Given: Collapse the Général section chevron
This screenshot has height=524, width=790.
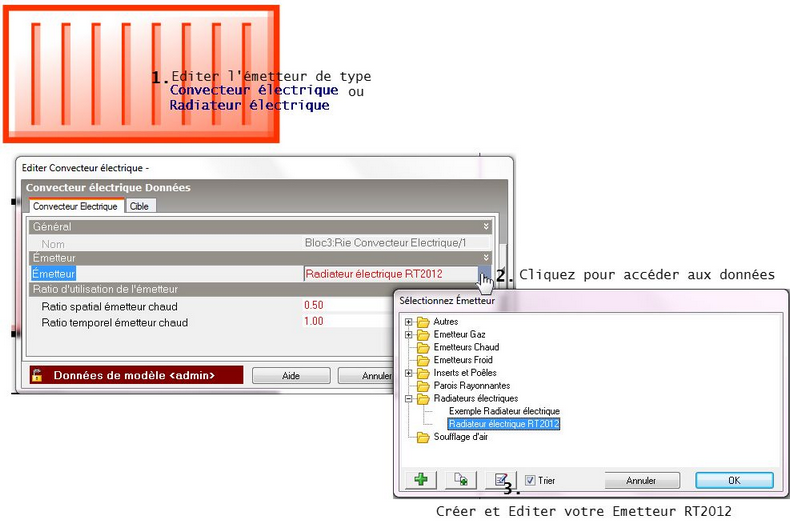Looking at the screenshot, I should [486, 227].
